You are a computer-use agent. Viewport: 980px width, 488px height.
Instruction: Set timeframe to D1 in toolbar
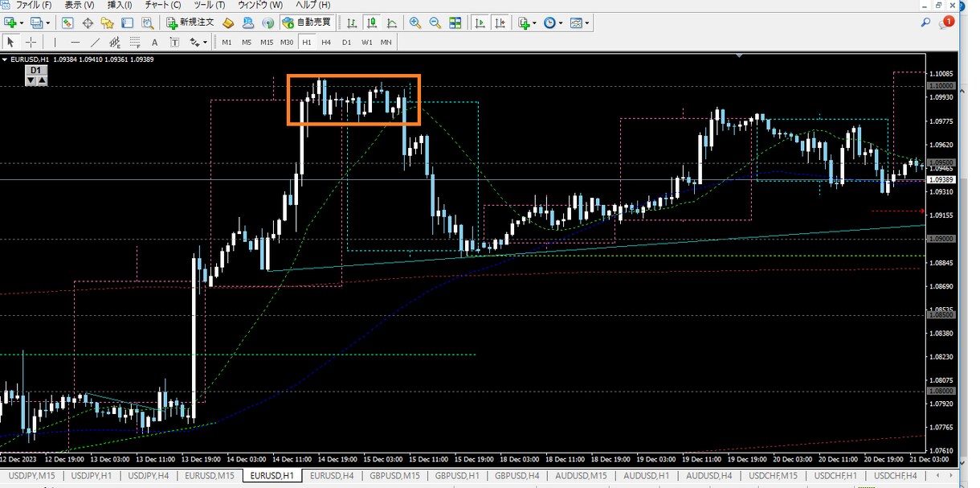(x=346, y=42)
